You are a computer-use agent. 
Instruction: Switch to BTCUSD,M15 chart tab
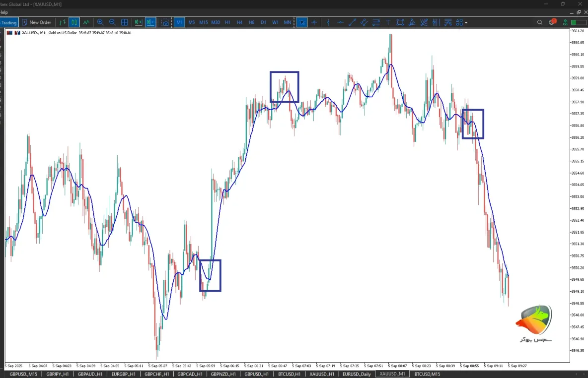(x=427, y=374)
